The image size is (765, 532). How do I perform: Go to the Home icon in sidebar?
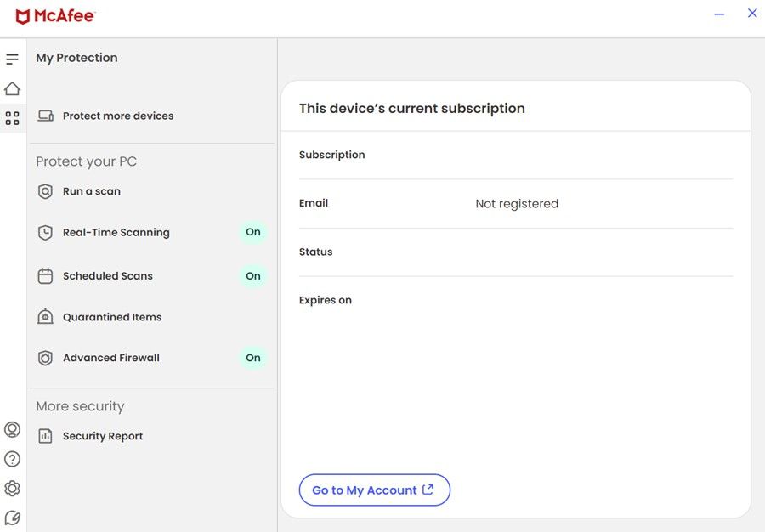coord(12,89)
